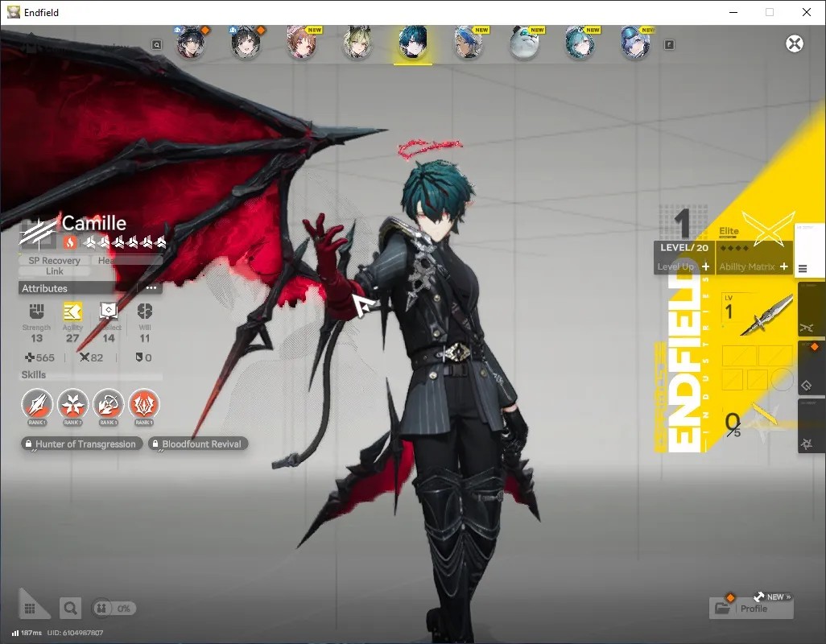Click the 187ms network latency indicator
Screen dimensions: 826x644
[27, 633]
